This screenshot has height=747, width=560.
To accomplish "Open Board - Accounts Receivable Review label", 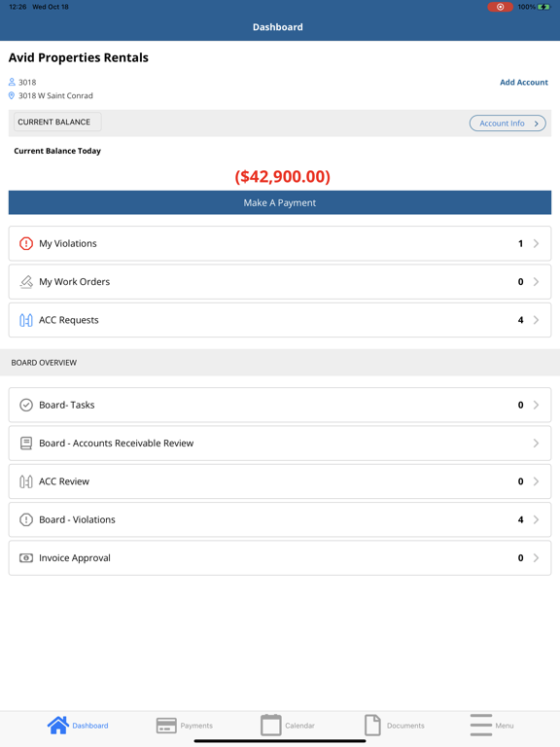I will point(117,444).
